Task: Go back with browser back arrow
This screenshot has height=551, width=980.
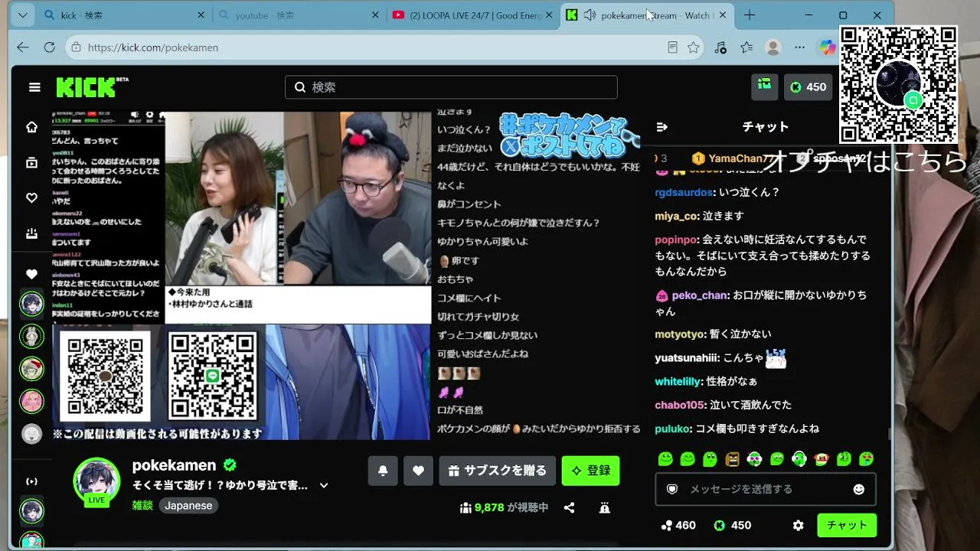Action: coord(23,47)
